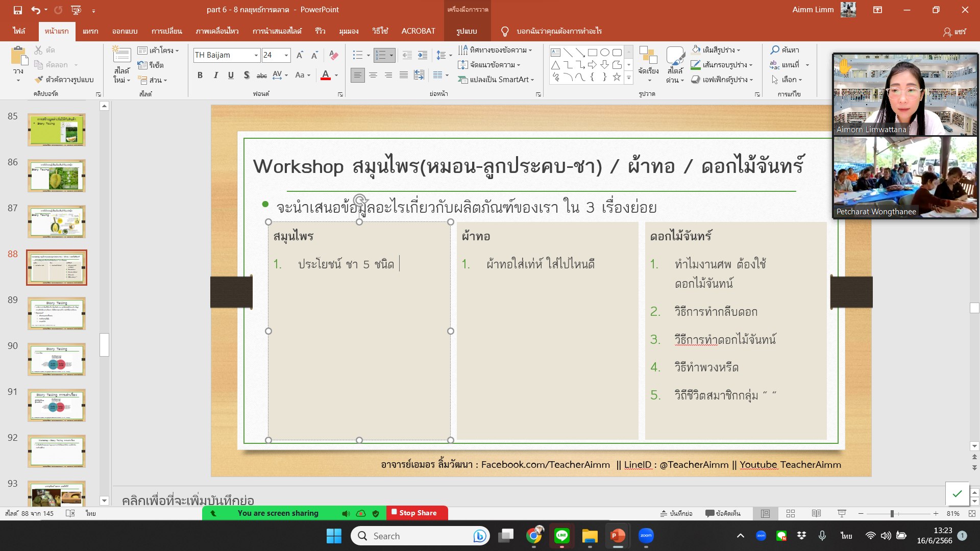Toggle Underline text formatting

coord(231,76)
